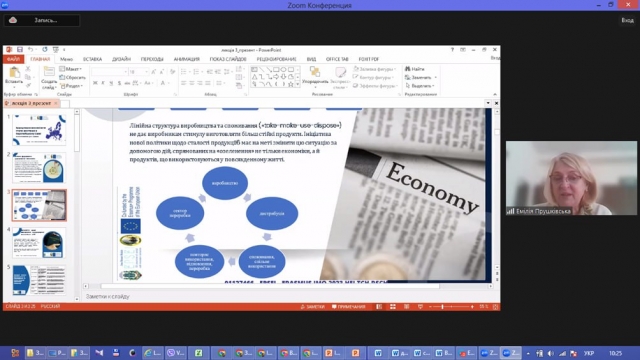Click the Сбросить reset button
The width and height of the screenshot is (640, 360).
click(x=73, y=78)
